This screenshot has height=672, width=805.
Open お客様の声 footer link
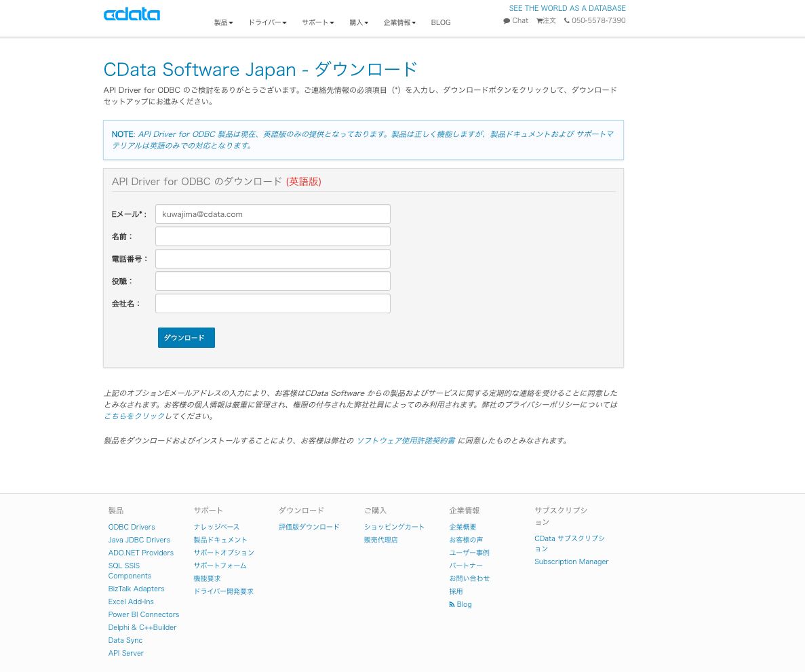pos(466,540)
